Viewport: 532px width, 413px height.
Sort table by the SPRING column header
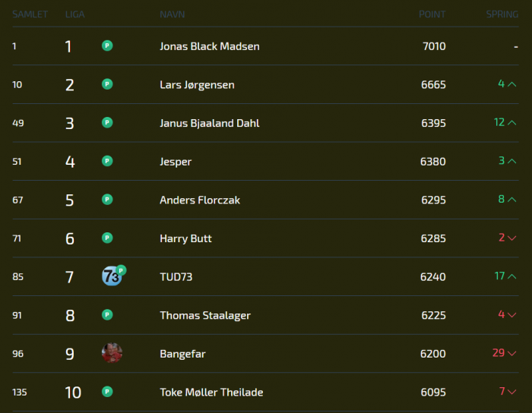point(502,14)
